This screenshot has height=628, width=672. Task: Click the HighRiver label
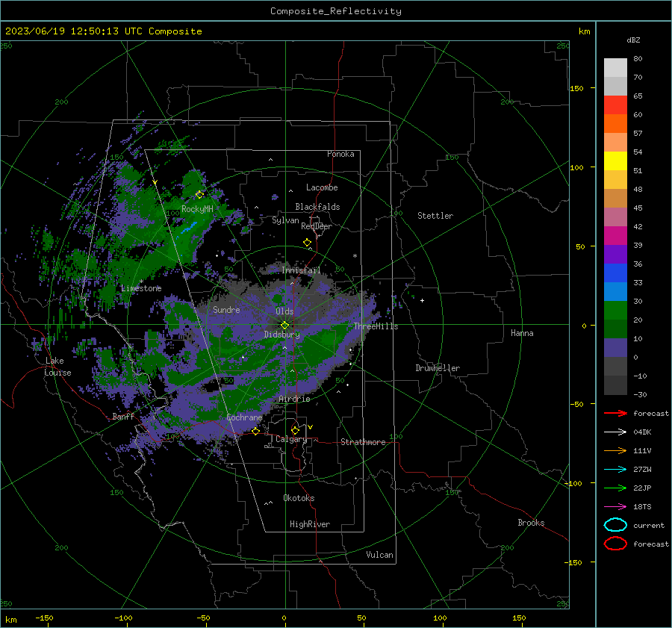click(x=310, y=524)
